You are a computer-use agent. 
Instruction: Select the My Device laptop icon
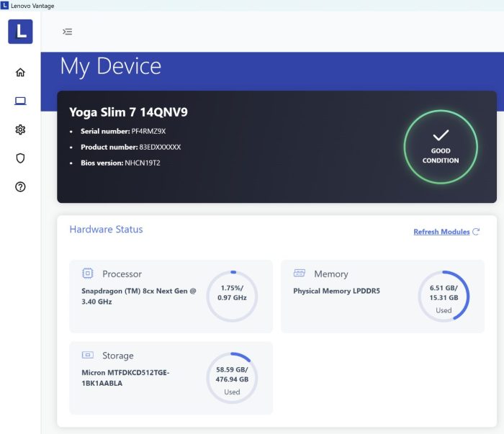pyautogui.click(x=20, y=101)
